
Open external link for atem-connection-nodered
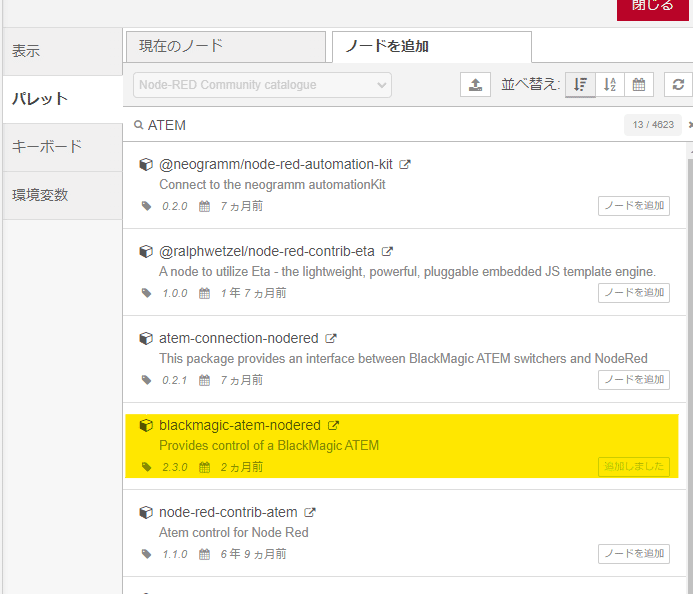coord(331,339)
